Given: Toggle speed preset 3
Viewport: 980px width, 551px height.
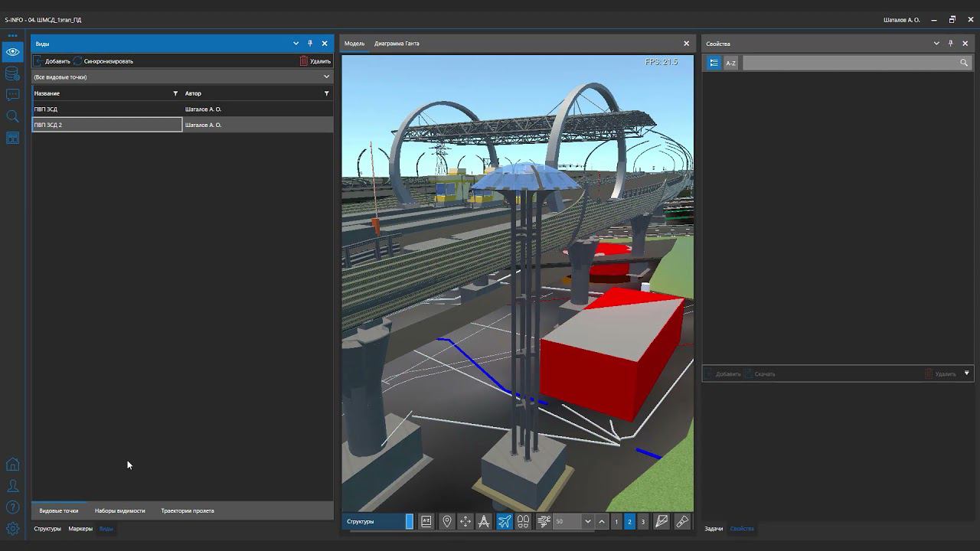Looking at the screenshot, I should tap(643, 521).
